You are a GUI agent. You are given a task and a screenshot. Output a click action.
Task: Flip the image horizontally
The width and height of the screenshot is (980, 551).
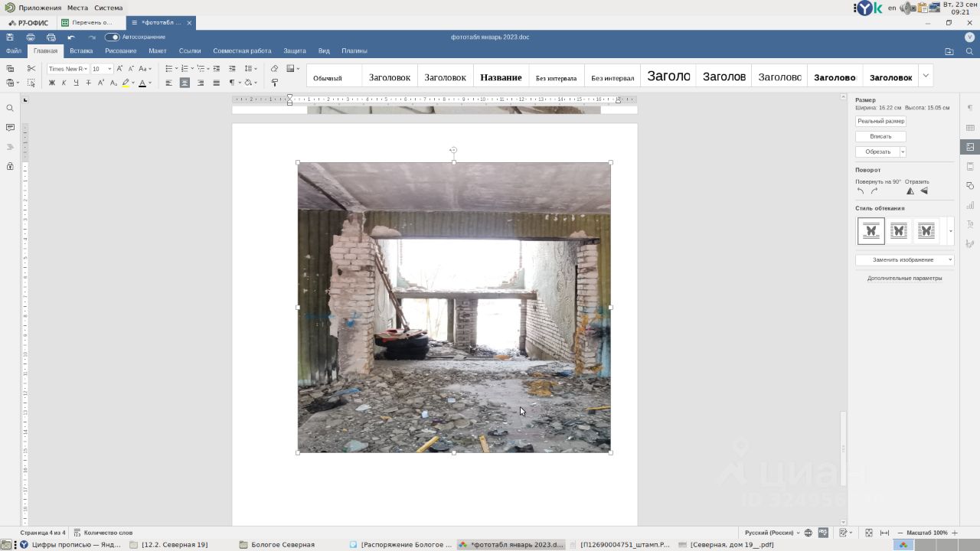910,191
